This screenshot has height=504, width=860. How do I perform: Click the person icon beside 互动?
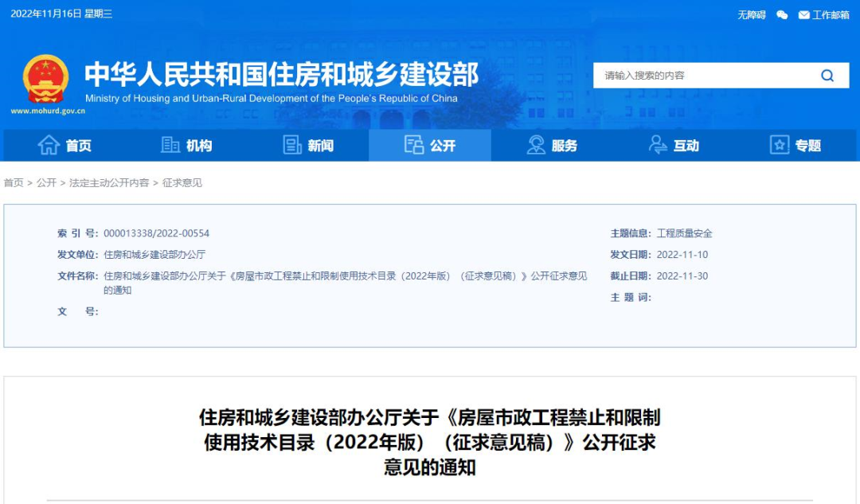[x=656, y=145]
